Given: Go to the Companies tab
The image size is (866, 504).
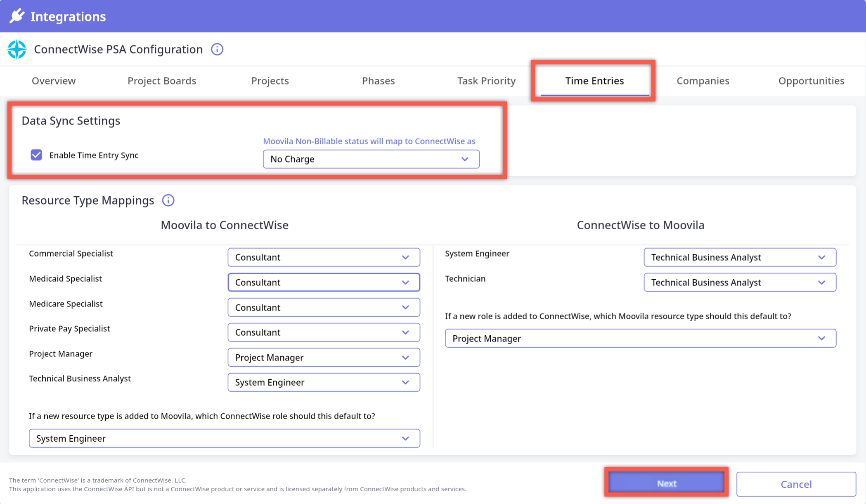Looking at the screenshot, I should tap(703, 81).
